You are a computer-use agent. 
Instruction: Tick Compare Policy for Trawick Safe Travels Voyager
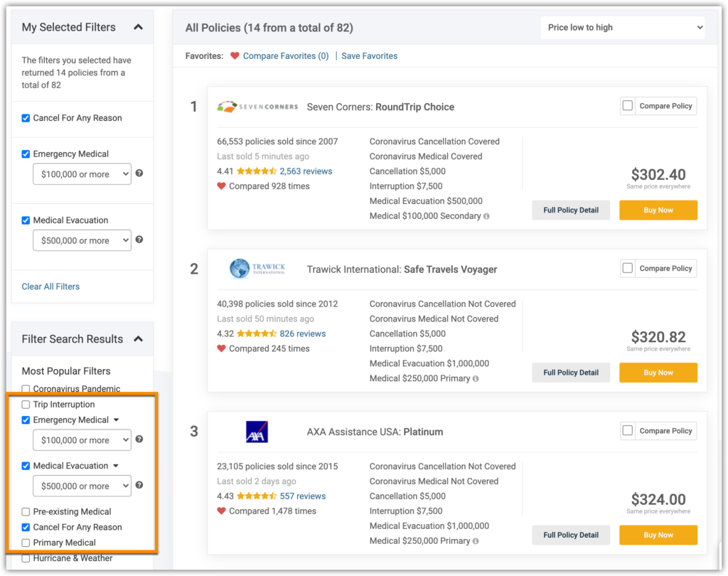(628, 269)
